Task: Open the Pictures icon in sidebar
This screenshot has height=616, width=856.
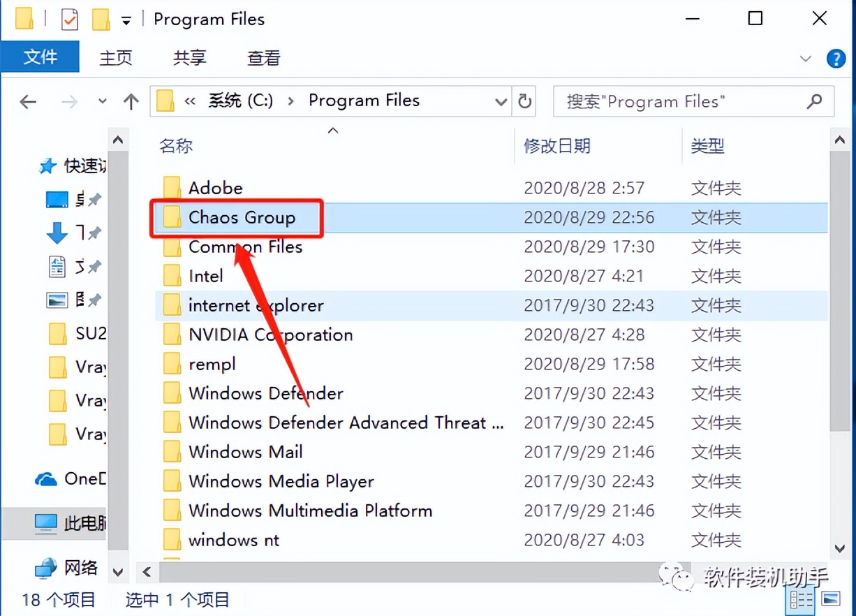Action: (57, 300)
